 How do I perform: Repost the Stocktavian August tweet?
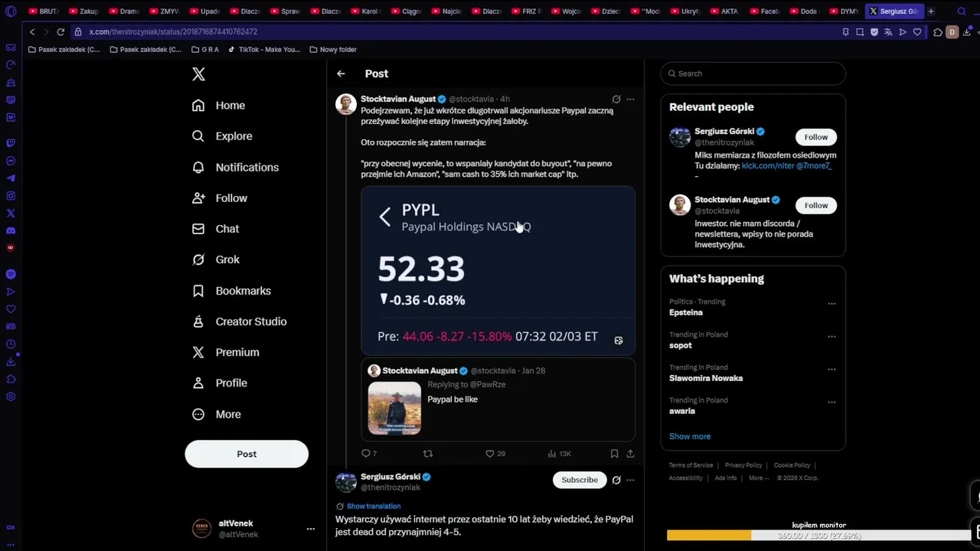428,454
